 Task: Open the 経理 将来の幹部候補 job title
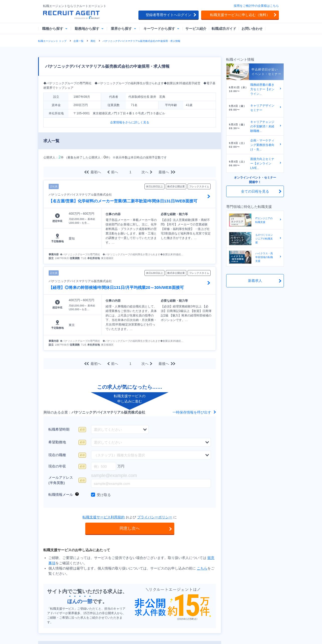point(116,287)
